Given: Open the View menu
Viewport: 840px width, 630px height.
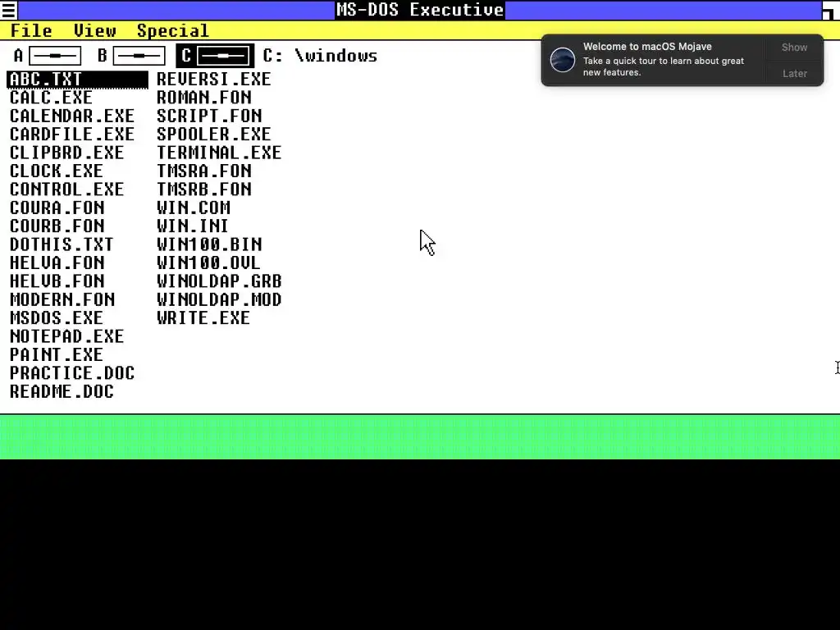Looking at the screenshot, I should (95, 30).
